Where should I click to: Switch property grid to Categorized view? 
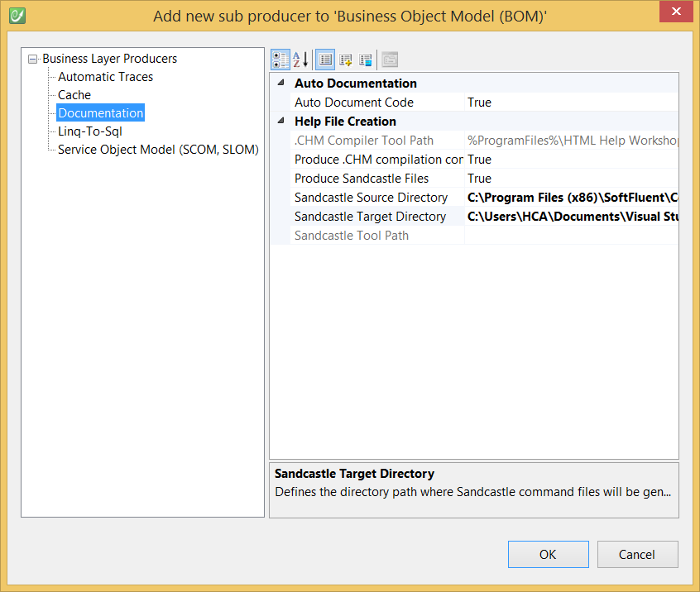point(280,60)
